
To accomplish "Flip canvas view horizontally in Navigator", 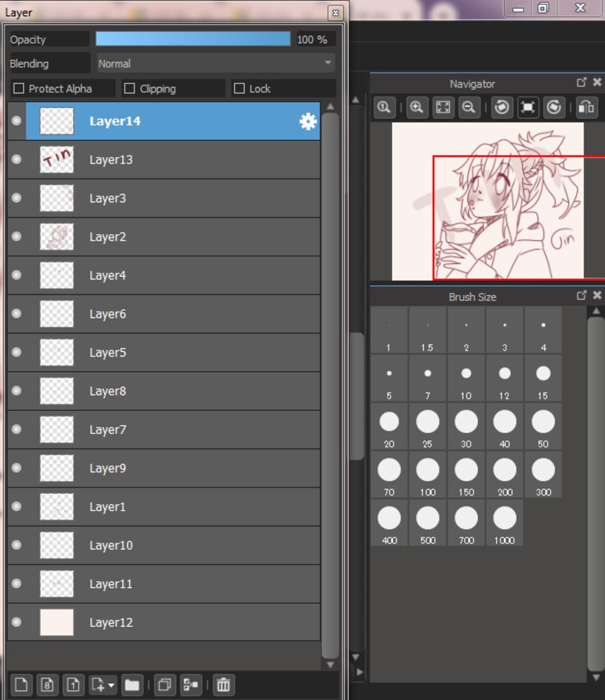I will coord(586,107).
